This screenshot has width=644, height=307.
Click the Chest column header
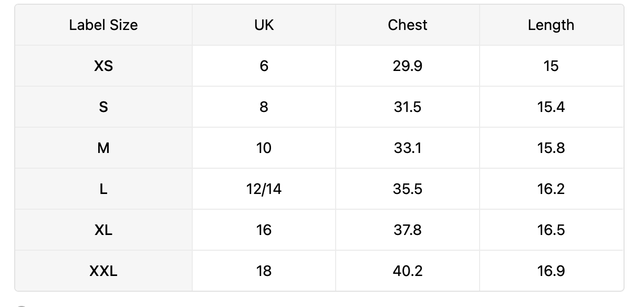pos(408,25)
